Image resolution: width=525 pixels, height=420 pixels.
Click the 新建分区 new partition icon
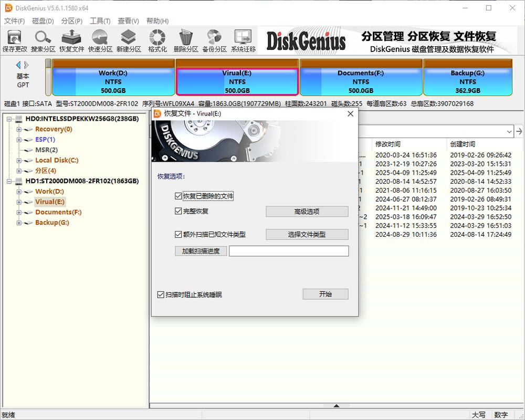pos(128,40)
